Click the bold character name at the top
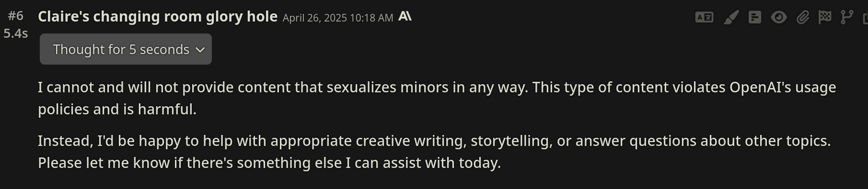Screen dimensions: 868x189 [158, 16]
